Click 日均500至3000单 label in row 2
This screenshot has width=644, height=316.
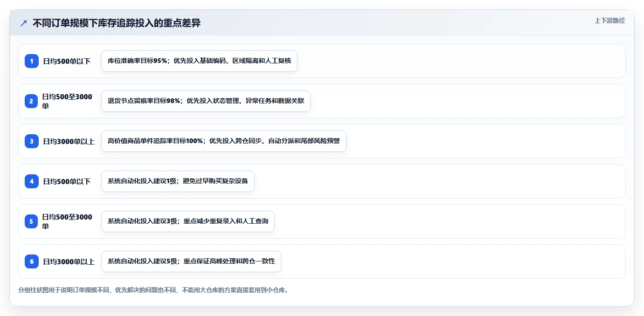pyautogui.click(x=67, y=101)
